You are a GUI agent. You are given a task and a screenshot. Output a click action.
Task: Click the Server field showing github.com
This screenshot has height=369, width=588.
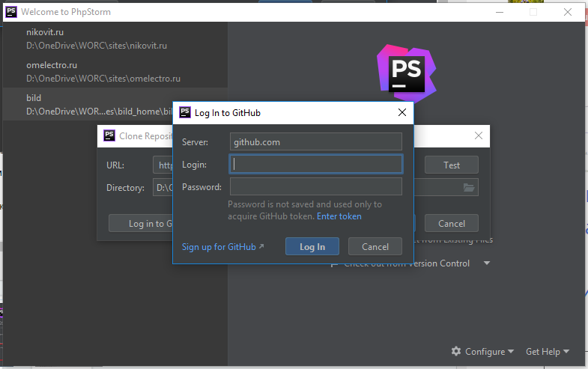point(316,141)
